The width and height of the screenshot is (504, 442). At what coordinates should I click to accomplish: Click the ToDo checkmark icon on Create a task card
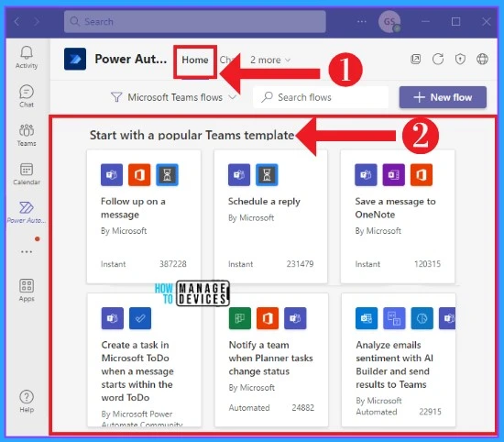point(140,318)
